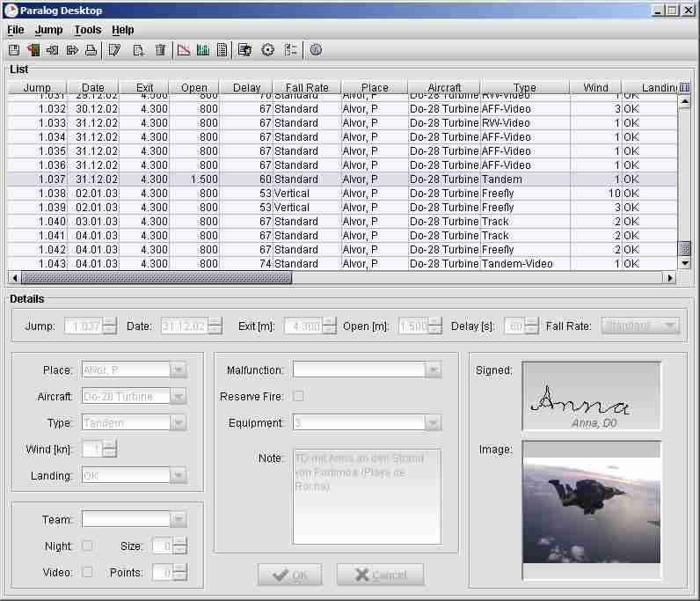Open the Tools menu
The width and height of the screenshot is (700, 601).
click(87, 30)
